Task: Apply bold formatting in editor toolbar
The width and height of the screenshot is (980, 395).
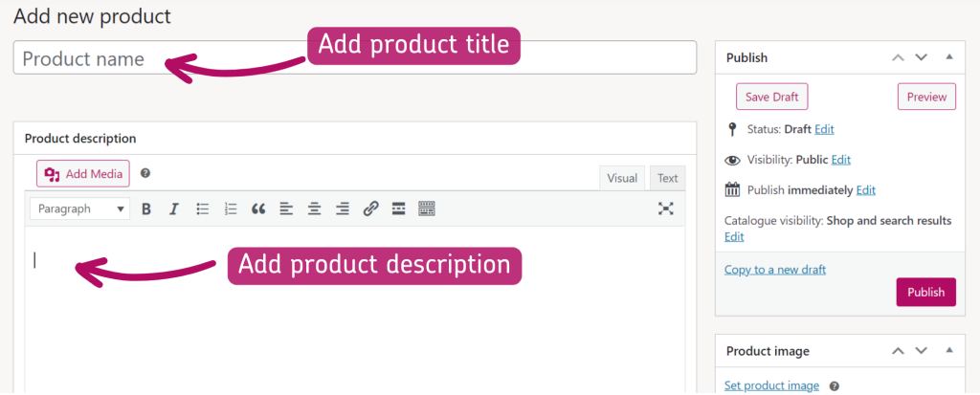Action: tap(146, 208)
